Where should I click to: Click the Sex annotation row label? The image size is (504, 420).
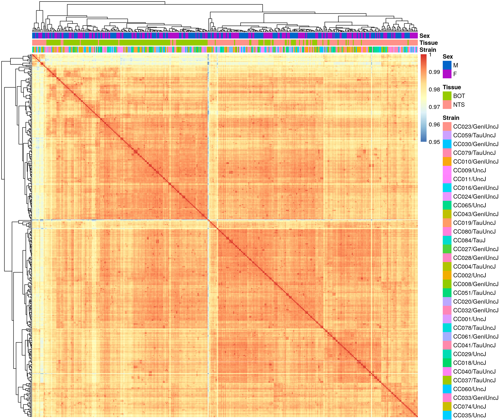[424, 36]
